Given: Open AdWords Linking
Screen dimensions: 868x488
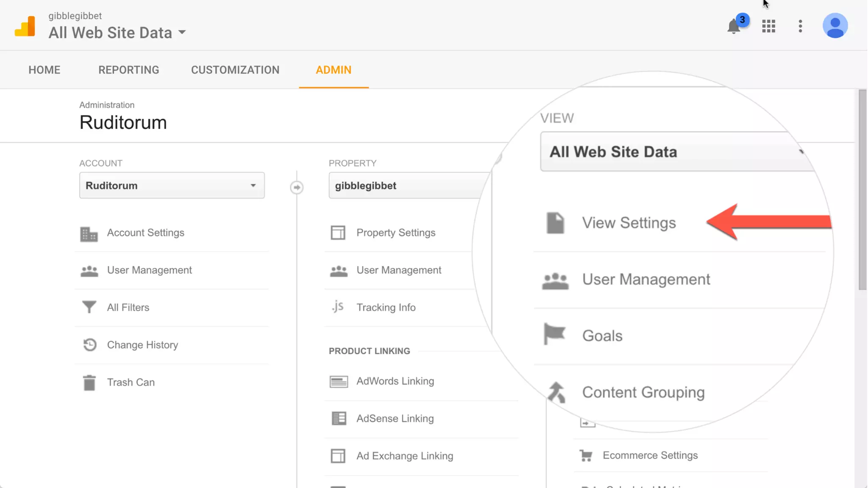Looking at the screenshot, I should click(395, 381).
